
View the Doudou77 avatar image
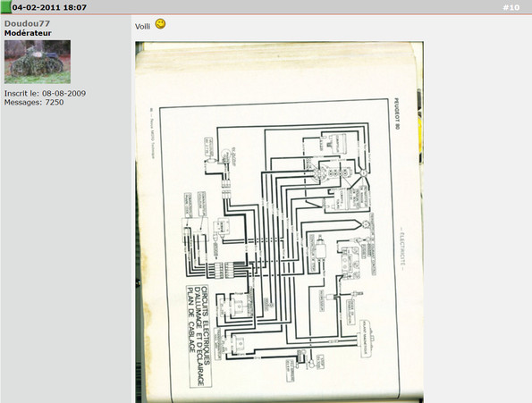38,62
